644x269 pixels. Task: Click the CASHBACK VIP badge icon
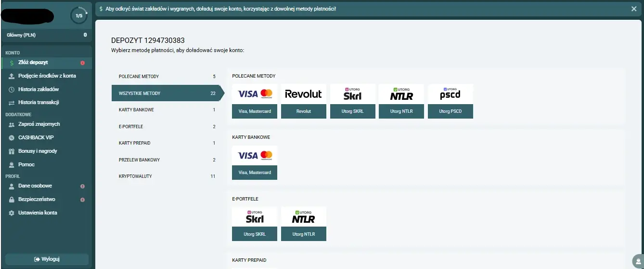(x=12, y=138)
